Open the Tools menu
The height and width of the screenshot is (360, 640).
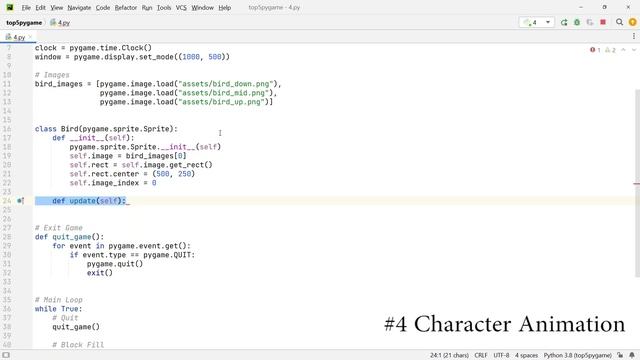tap(164, 8)
